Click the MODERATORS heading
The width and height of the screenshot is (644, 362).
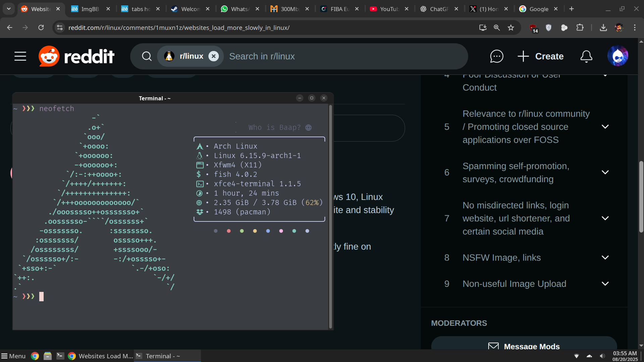[459, 323]
